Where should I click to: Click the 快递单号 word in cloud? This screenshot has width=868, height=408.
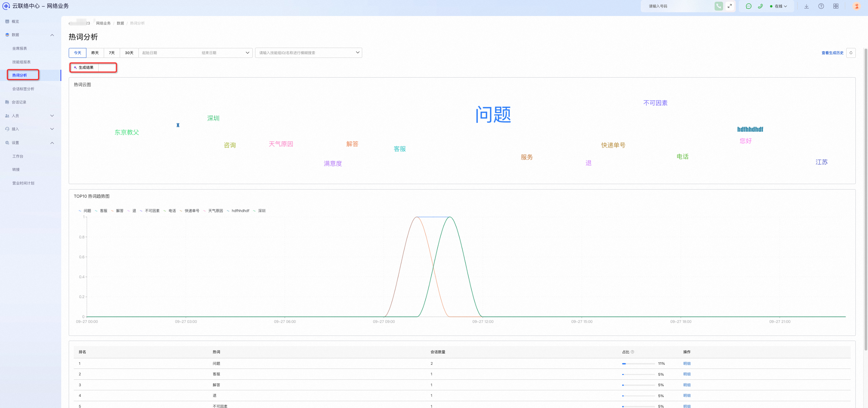[613, 145]
